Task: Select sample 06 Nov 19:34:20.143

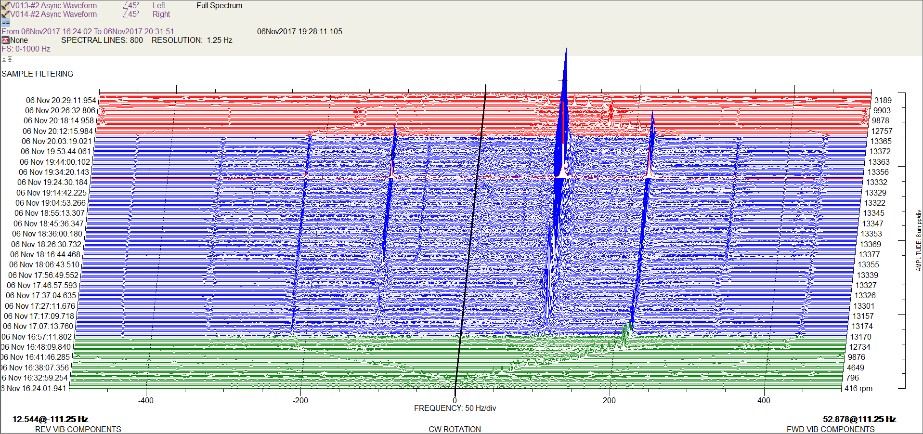Action: pyautogui.click(x=54, y=172)
